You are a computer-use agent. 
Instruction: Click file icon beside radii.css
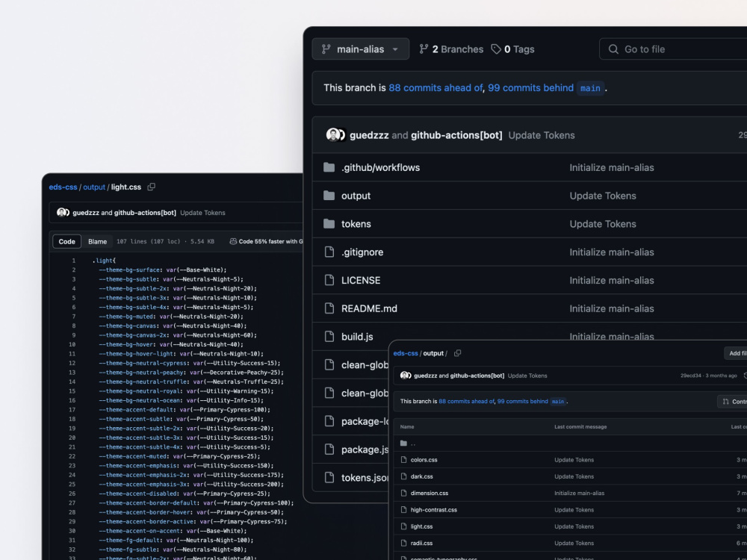pos(403,544)
